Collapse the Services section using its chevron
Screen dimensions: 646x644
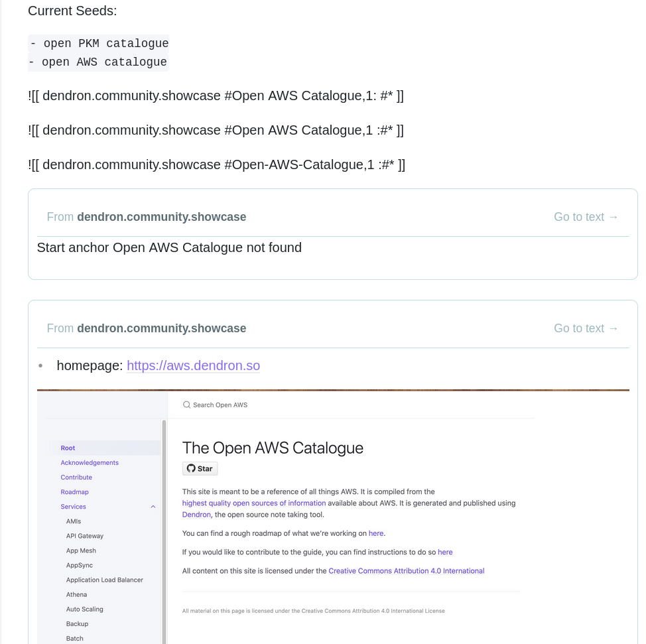pos(153,506)
